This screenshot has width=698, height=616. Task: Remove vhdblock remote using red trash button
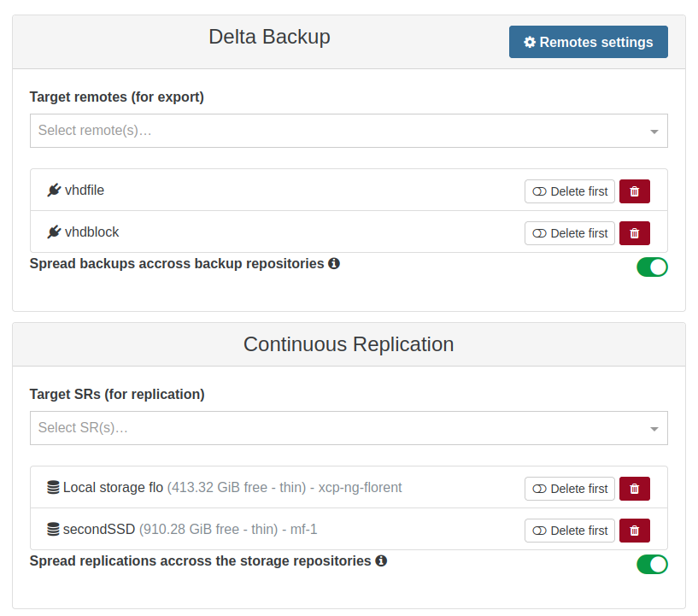coord(634,233)
